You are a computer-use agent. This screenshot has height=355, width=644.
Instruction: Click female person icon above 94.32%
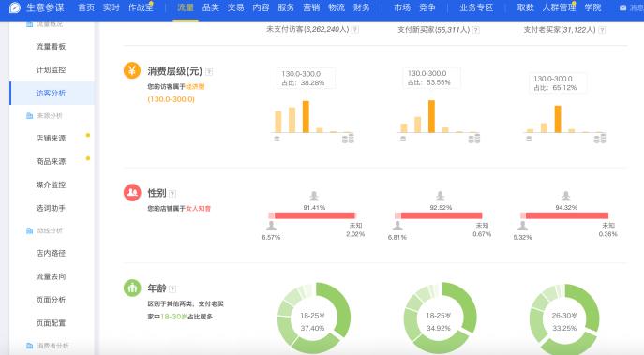tap(566, 196)
